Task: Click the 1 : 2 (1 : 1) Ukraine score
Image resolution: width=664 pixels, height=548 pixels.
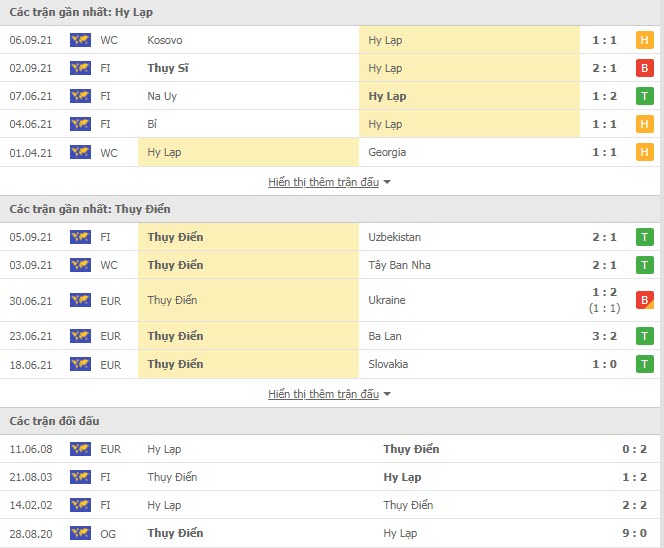Action: point(604,300)
